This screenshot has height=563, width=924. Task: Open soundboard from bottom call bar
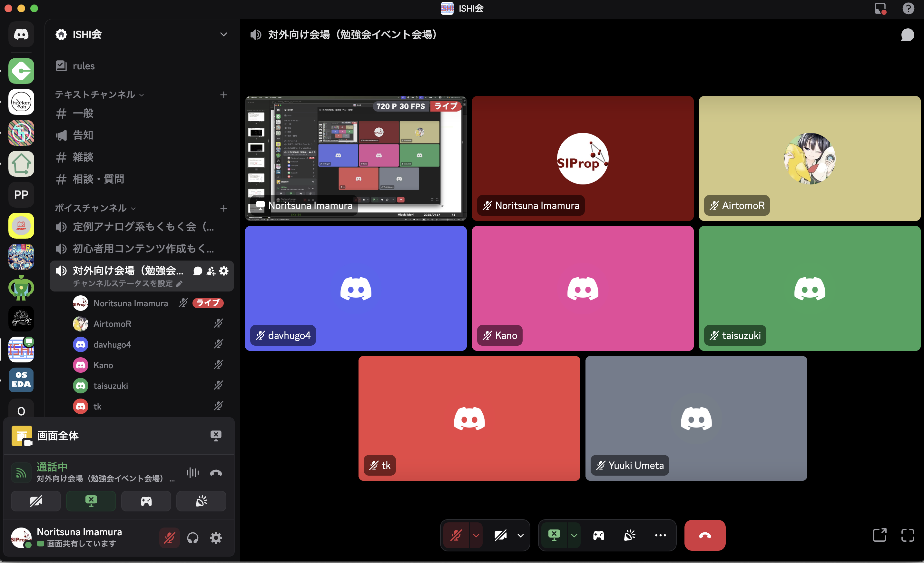tap(630, 535)
